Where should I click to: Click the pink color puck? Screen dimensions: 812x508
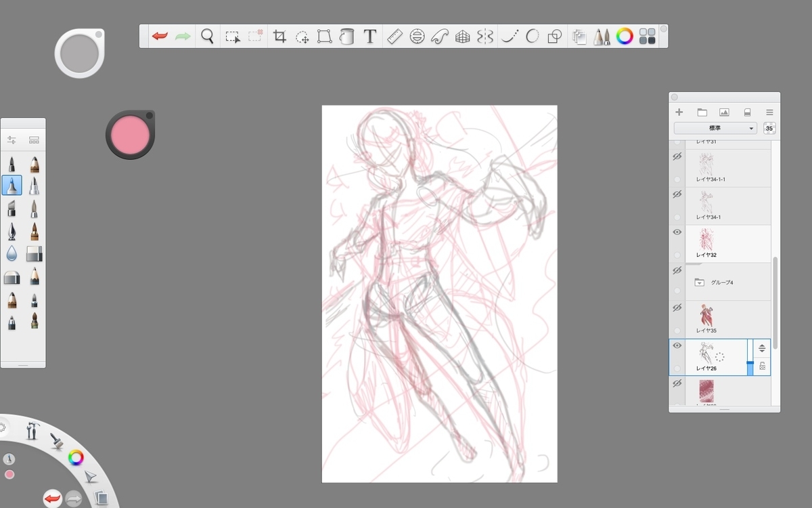click(130, 134)
